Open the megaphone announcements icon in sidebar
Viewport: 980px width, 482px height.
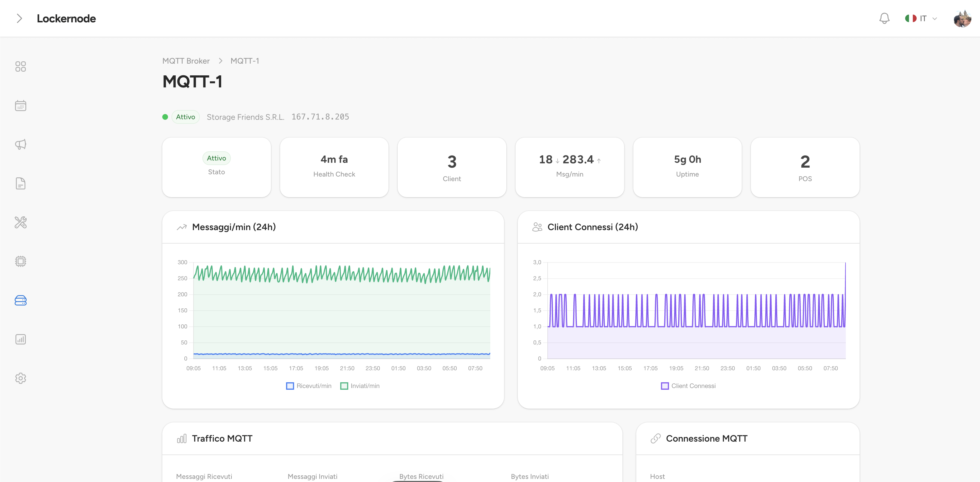coord(21,144)
